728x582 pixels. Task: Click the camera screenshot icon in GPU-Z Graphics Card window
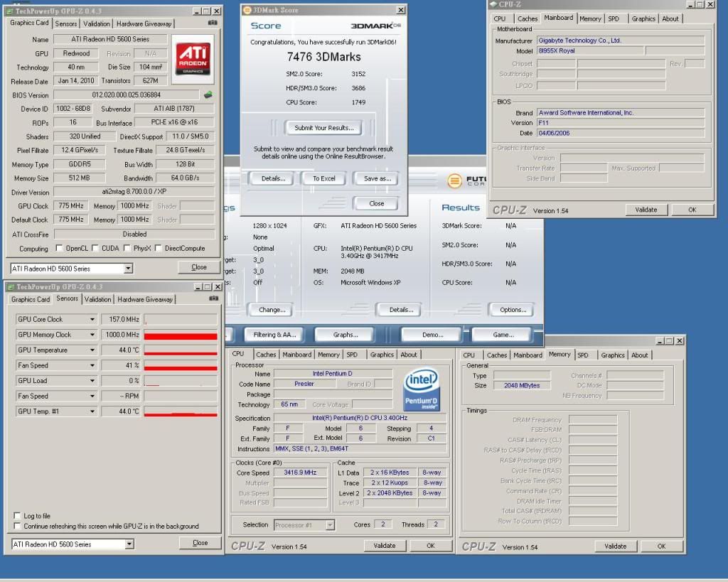(x=212, y=23)
